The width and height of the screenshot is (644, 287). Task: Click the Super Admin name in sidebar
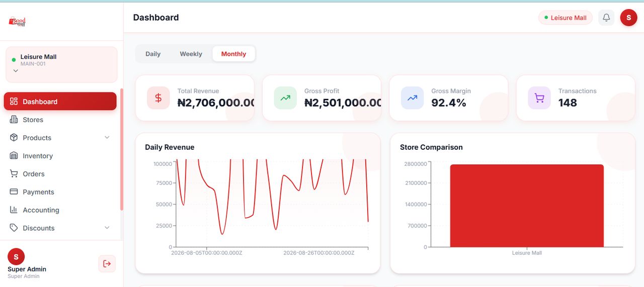27,269
